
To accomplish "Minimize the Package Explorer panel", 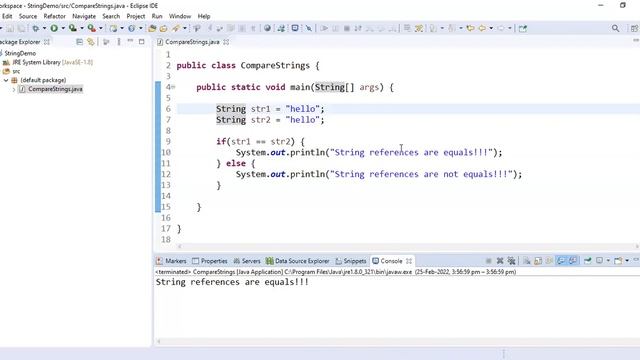I will (x=130, y=41).
